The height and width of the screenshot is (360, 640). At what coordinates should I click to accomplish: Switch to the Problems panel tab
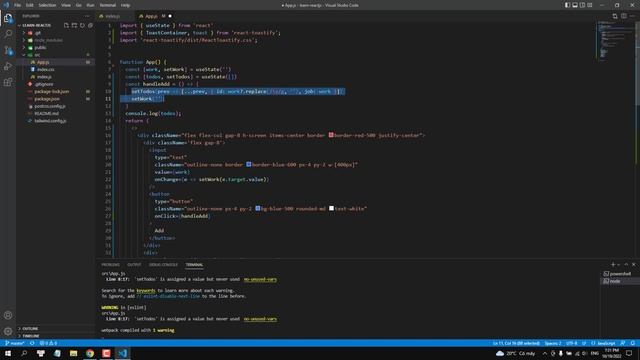110,264
